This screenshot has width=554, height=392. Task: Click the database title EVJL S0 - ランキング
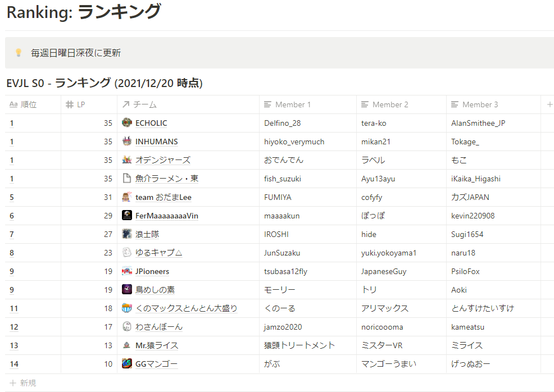pyautogui.click(x=105, y=83)
